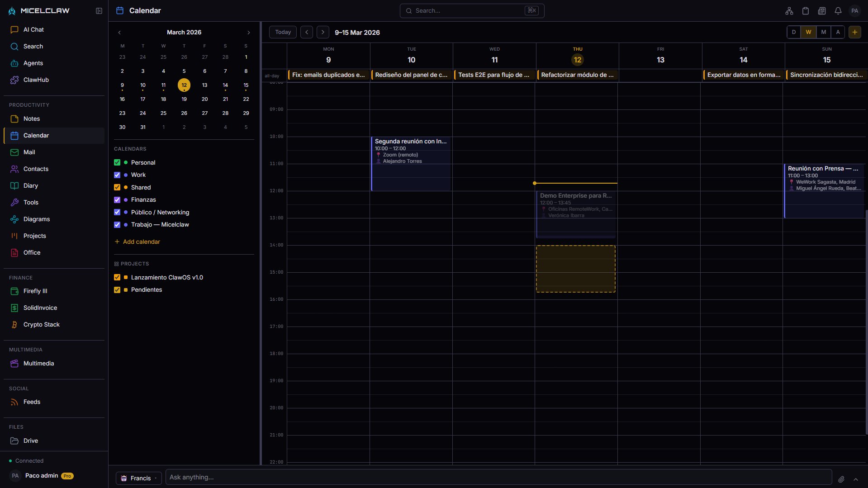Advance the mini calendar to April
Image resolution: width=868 pixels, height=488 pixels.
248,32
